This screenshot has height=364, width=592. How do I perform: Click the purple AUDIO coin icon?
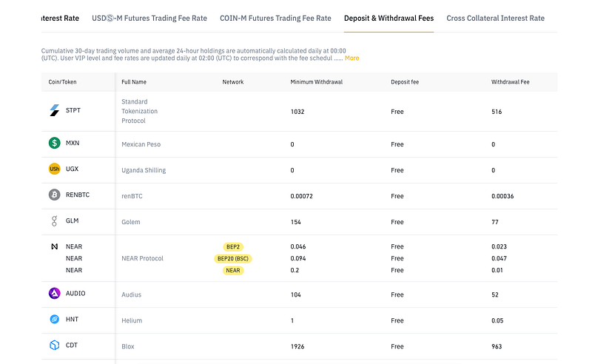(54, 294)
